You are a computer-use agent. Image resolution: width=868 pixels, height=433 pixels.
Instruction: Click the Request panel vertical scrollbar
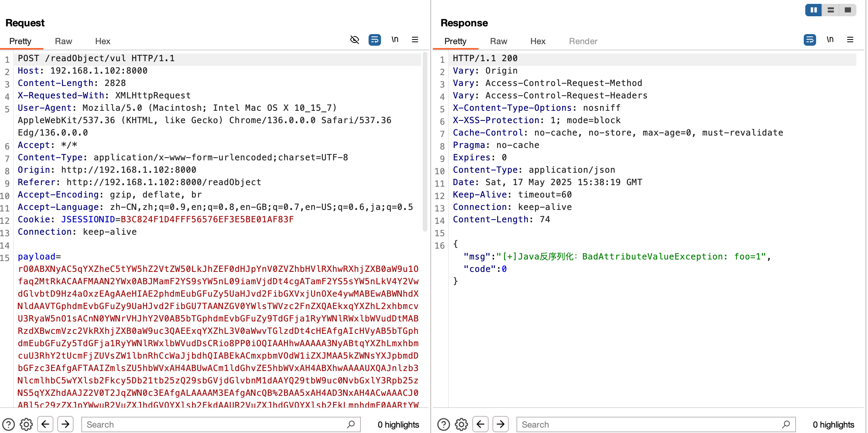point(425,142)
